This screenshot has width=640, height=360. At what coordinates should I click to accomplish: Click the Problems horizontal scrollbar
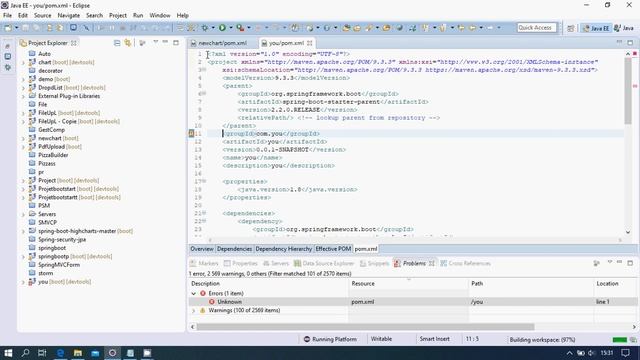365,327
